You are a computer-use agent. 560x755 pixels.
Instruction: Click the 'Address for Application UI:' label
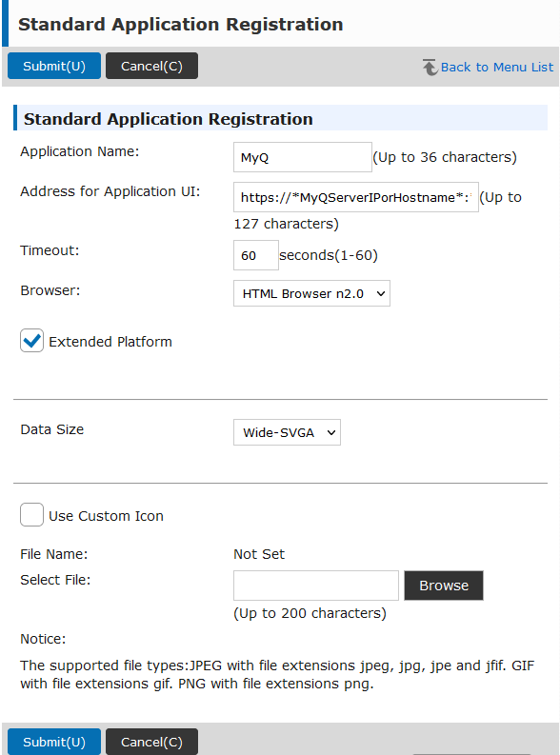click(110, 191)
